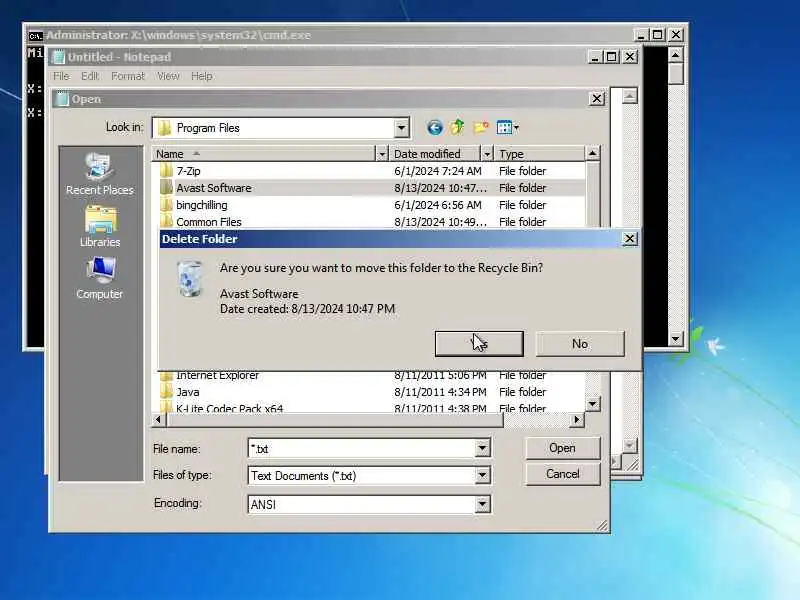The image size is (800, 600).
Task: Open the Name column filter dropdown arrow
Action: click(382, 154)
